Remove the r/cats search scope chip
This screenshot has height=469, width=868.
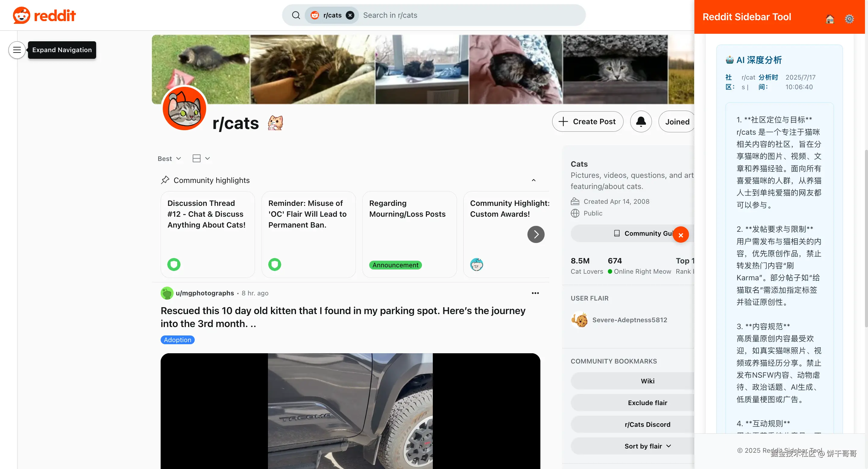point(350,15)
